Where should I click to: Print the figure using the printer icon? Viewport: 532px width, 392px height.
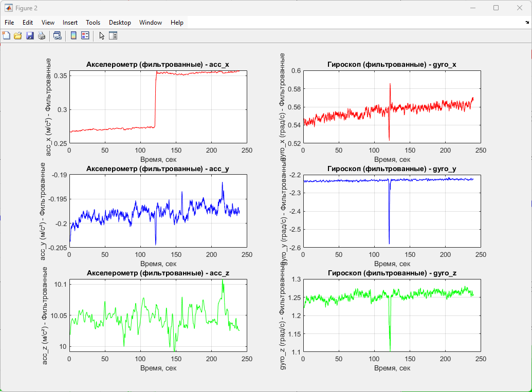click(42, 35)
